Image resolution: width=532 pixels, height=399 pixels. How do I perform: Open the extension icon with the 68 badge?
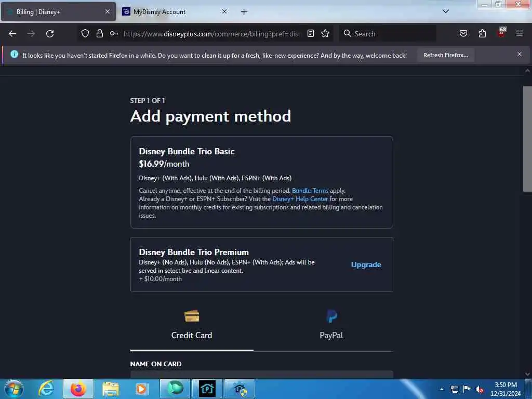click(501, 32)
